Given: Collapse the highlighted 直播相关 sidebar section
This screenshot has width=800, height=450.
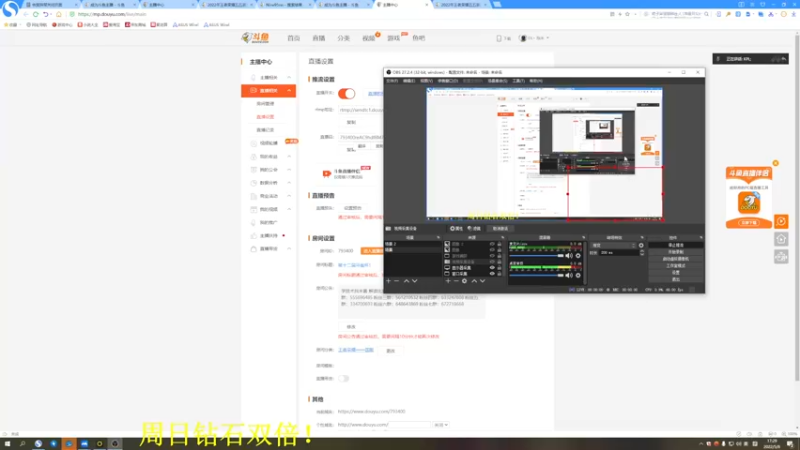Looking at the screenshot, I should 268,91.
